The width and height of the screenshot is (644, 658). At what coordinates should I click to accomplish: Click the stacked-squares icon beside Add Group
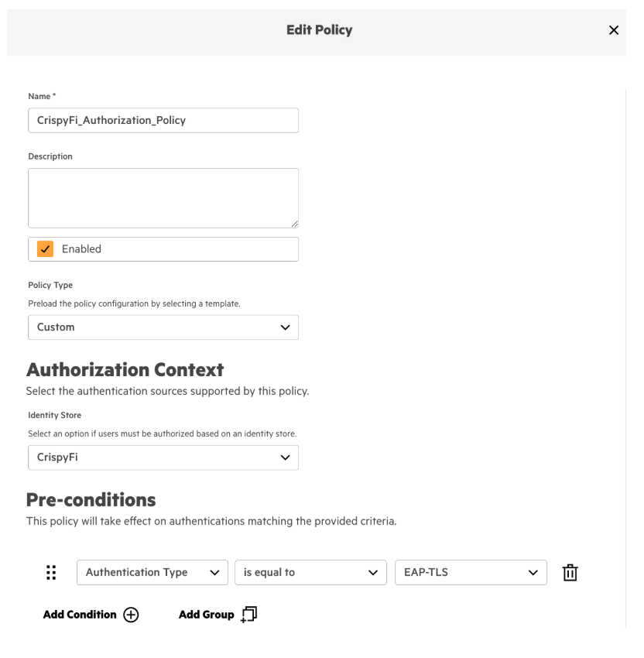point(248,615)
